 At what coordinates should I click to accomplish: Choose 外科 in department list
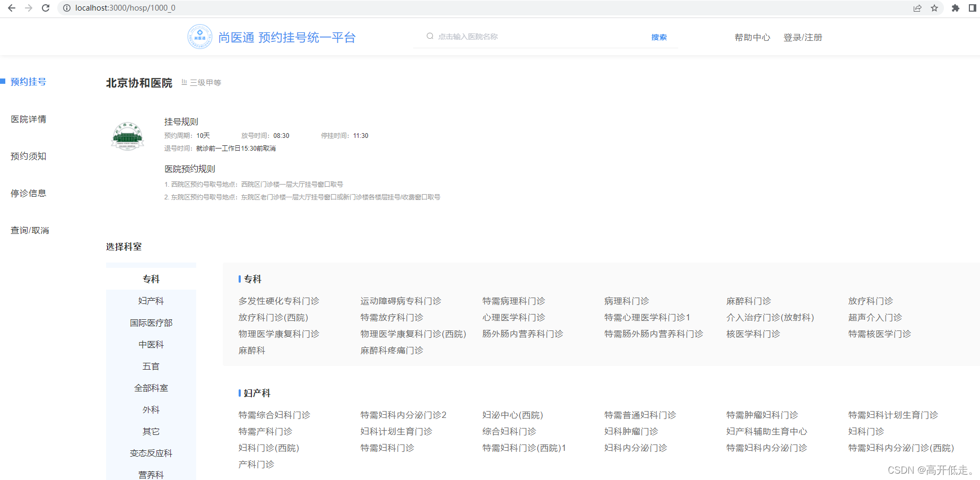pyautogui.click(x=151, y=409)
